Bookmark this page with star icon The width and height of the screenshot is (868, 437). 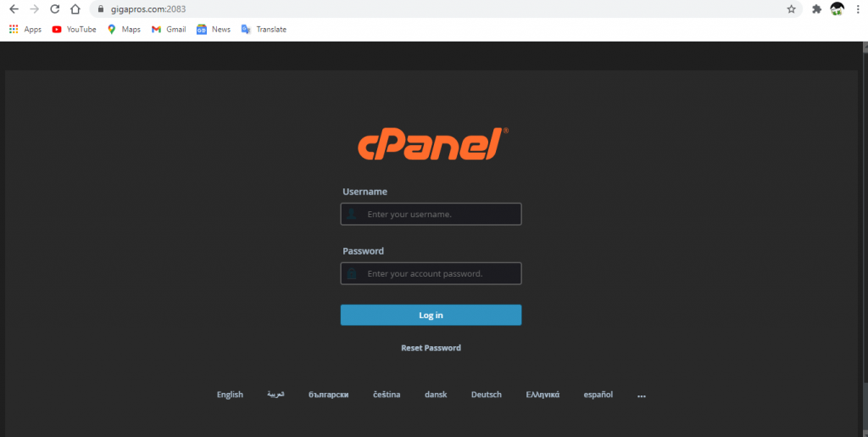click(x=791, y=9)
